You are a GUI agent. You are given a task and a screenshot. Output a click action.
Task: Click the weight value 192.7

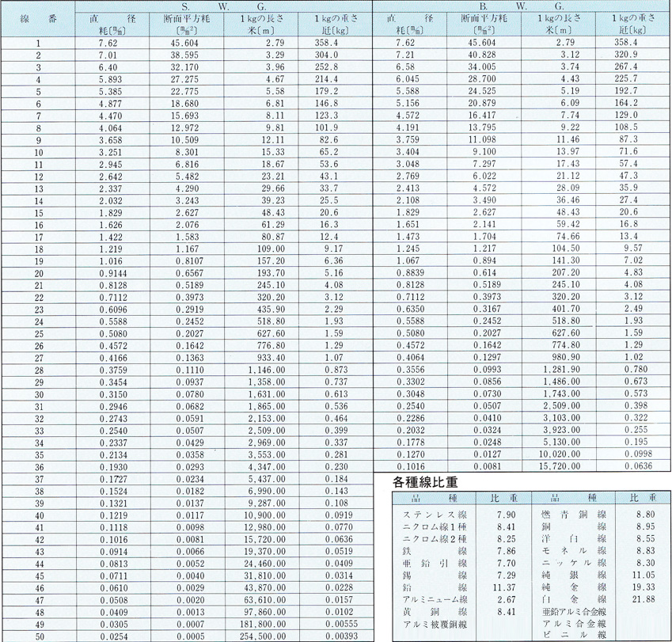[626, 90]
